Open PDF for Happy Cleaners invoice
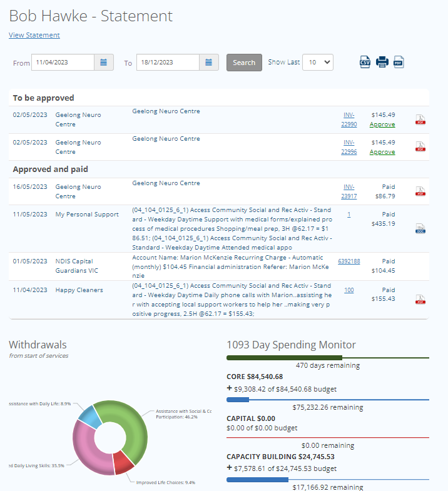448x491 pixels. tap(420, 299)
